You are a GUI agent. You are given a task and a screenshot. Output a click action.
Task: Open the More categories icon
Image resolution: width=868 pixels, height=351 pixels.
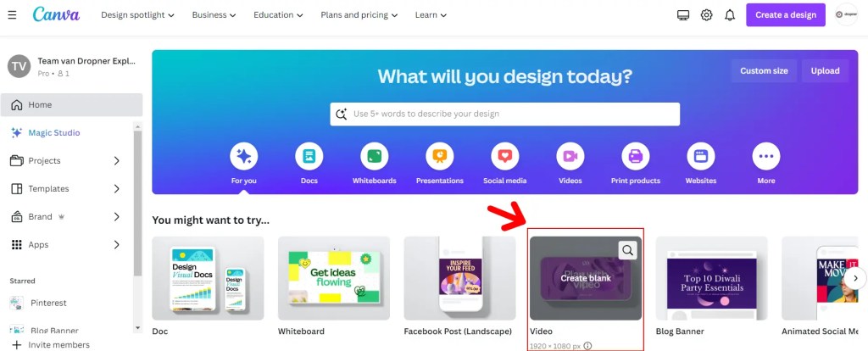tap(766, 156)
